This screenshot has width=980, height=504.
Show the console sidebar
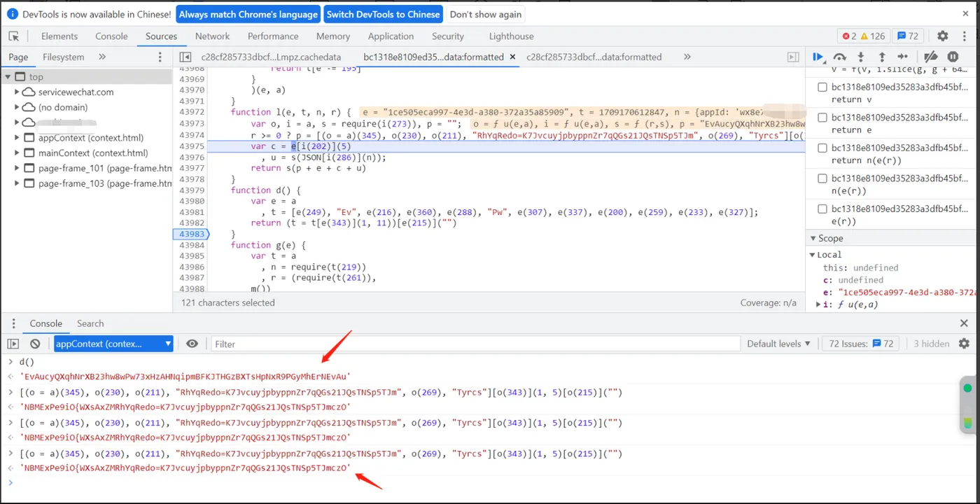pos(13,344)
